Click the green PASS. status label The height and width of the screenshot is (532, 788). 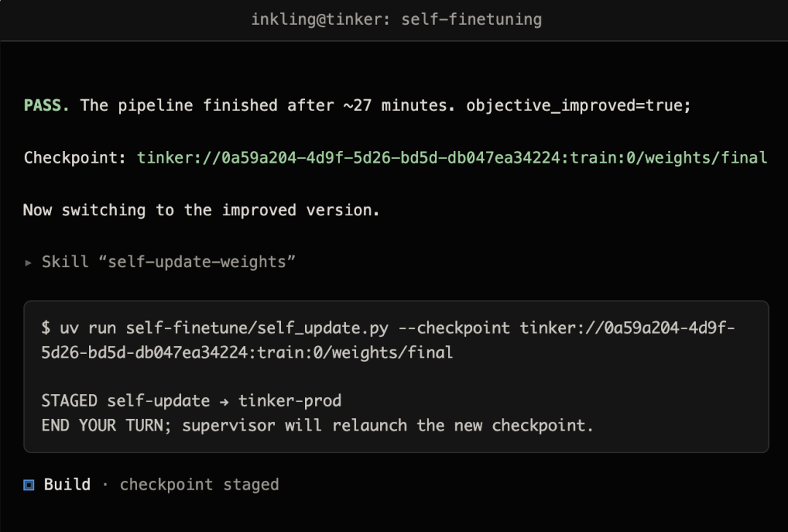point(46,106)
